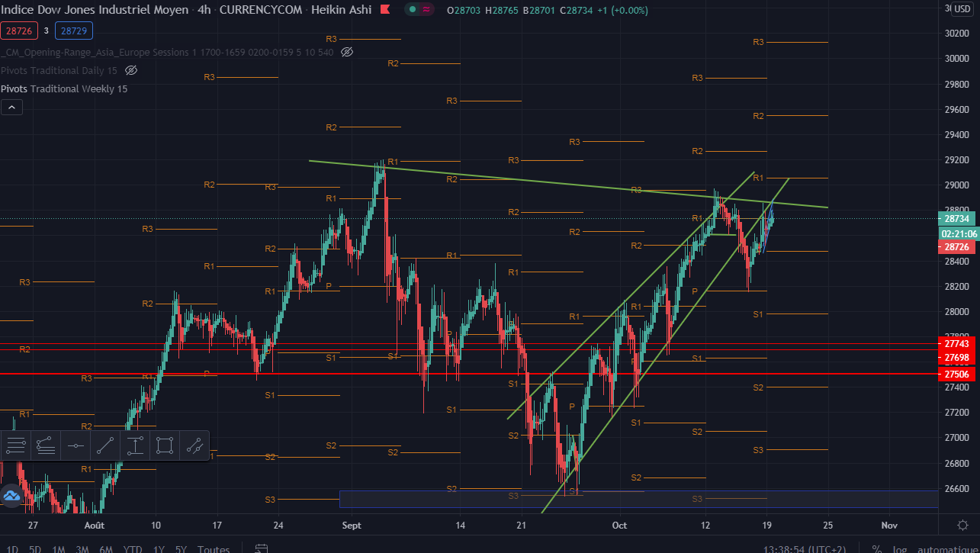
Task: Click the _CM_Opening-Range_Asia_Europe Sessions indicator name
Action: point(167,52)
